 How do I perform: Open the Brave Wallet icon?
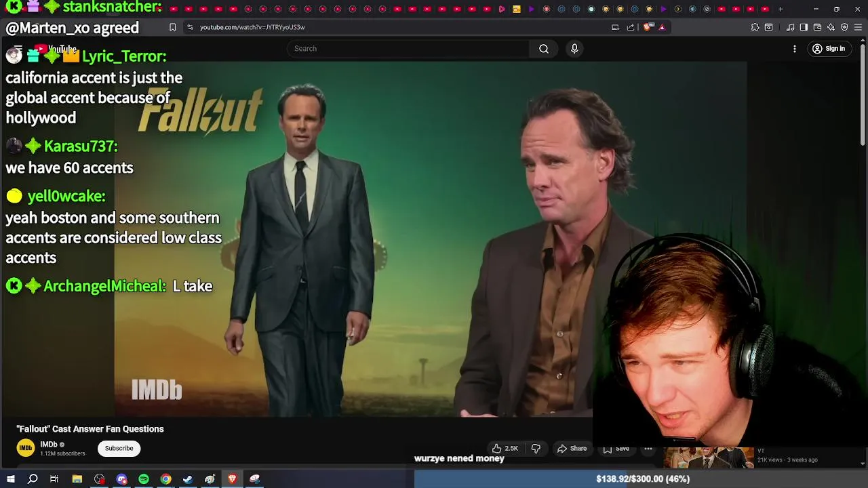click(817, 27)
